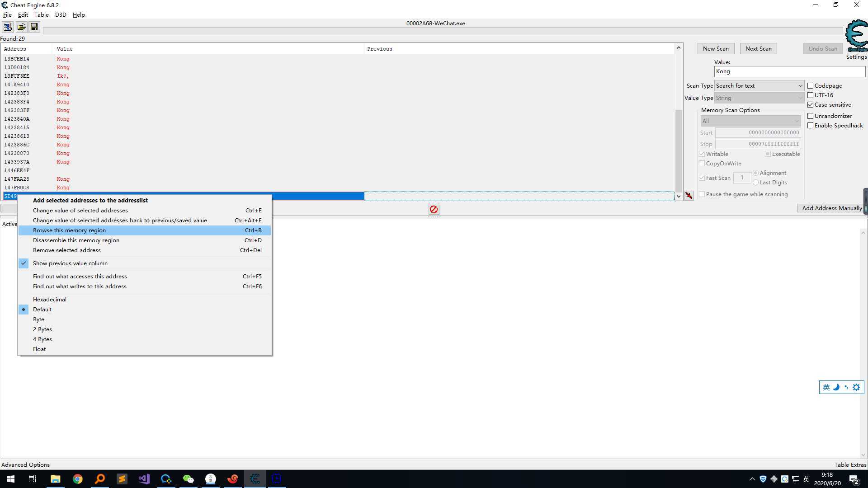Open the red swirl app on taskbar
868x488 pixels.
[x=232, y=479]
